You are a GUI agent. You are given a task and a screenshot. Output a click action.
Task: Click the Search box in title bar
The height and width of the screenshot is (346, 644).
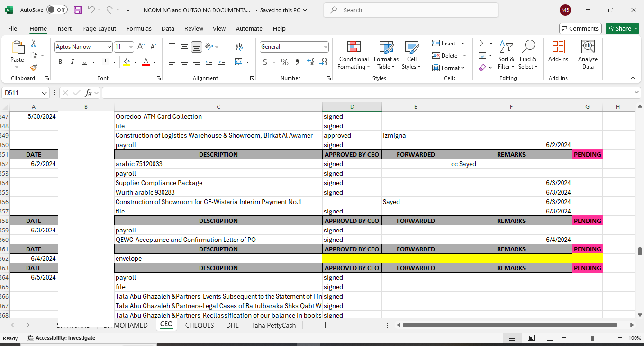click(411, 10)
